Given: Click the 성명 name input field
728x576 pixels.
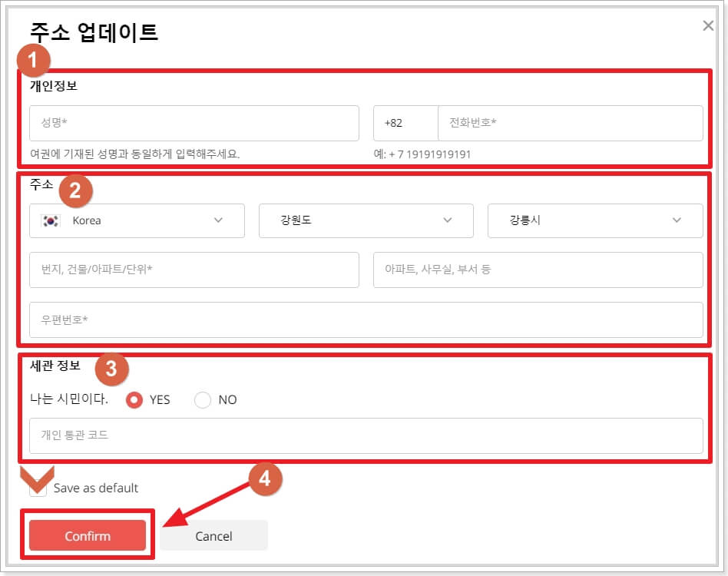Looking at the screenshot, I should pos(194,123).
